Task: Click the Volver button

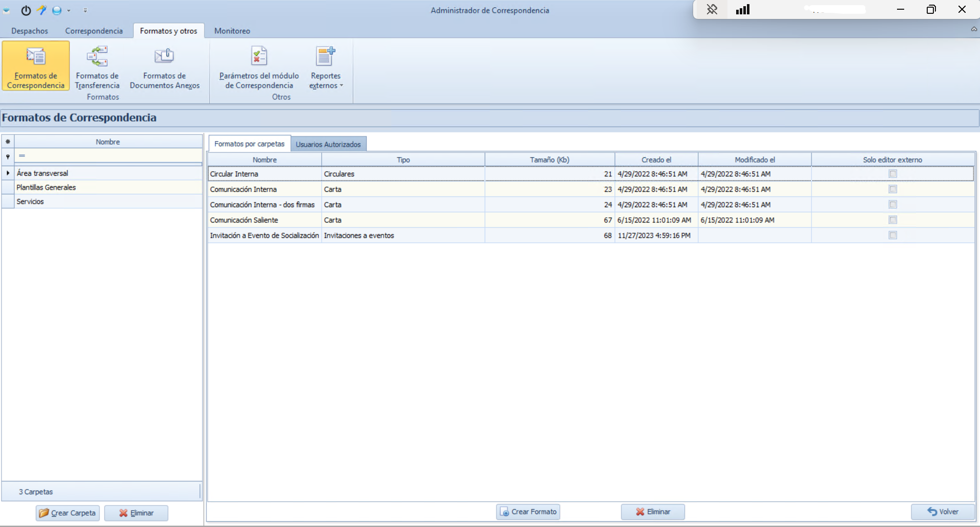Action: point(944,511)
